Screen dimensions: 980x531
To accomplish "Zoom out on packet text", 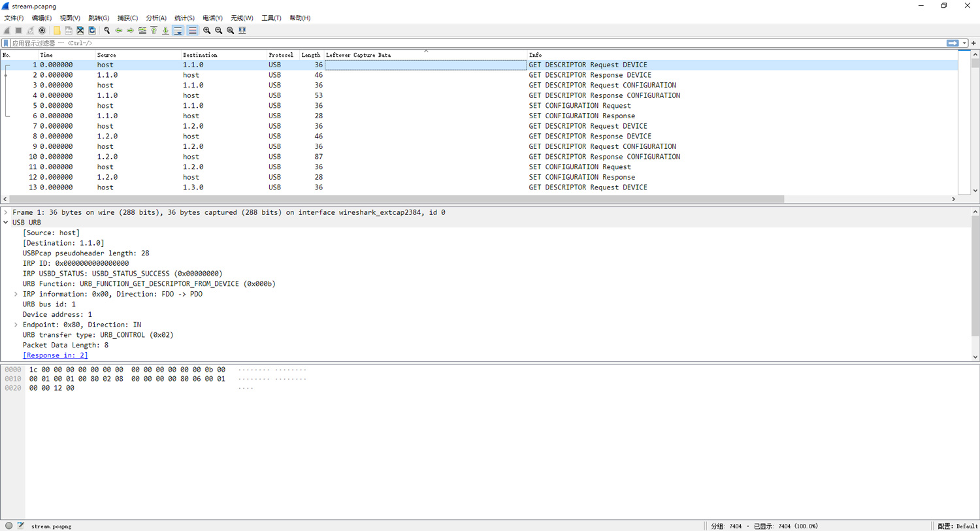I will point(219,30).
